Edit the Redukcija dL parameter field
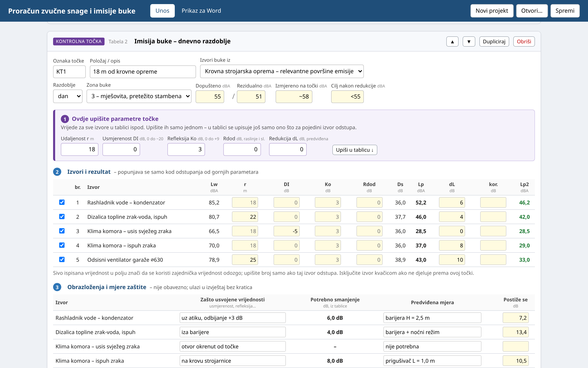588x368 pixels. 288,149
